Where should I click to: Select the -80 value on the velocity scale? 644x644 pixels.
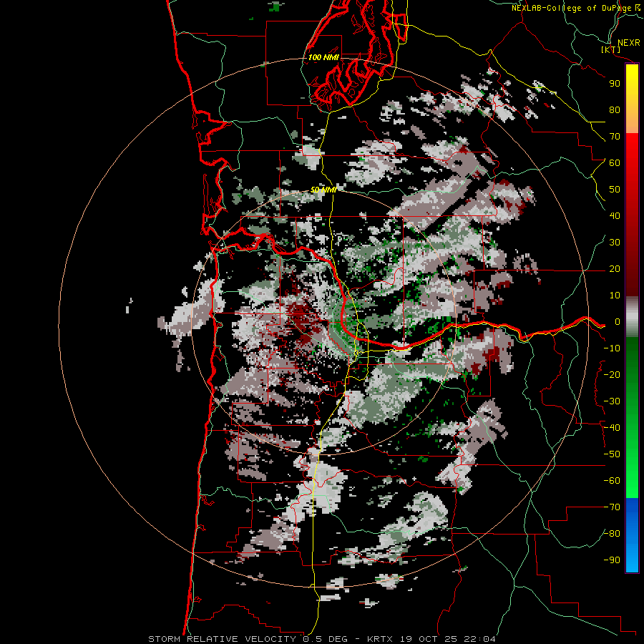pos(612,534)
